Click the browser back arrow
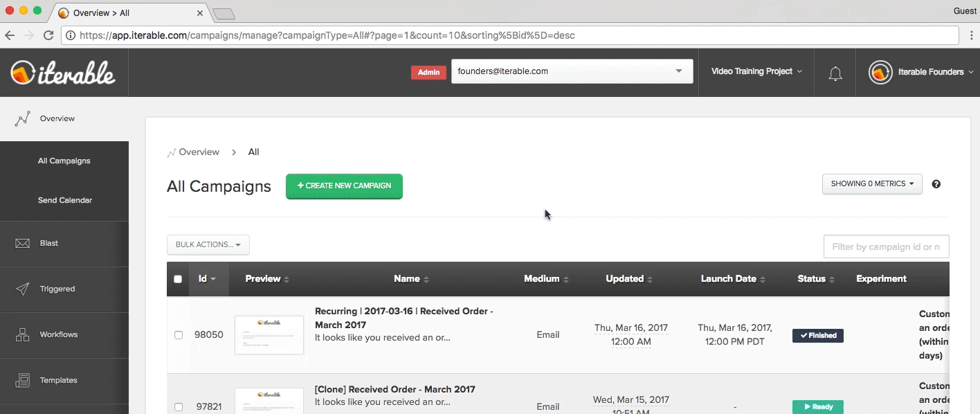The width and height of the screenshot is (980, 414). pyautogui.click(x=10, y=35)
